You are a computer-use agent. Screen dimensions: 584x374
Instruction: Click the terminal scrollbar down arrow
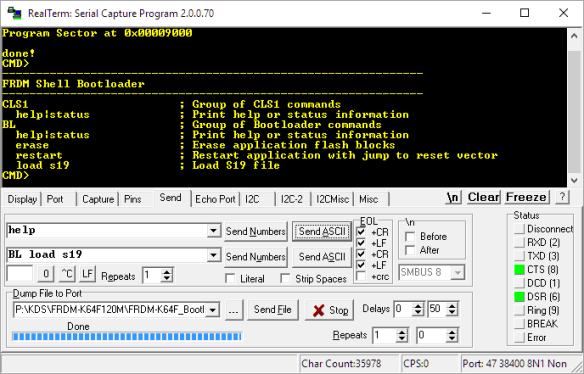tap(574, 180)
